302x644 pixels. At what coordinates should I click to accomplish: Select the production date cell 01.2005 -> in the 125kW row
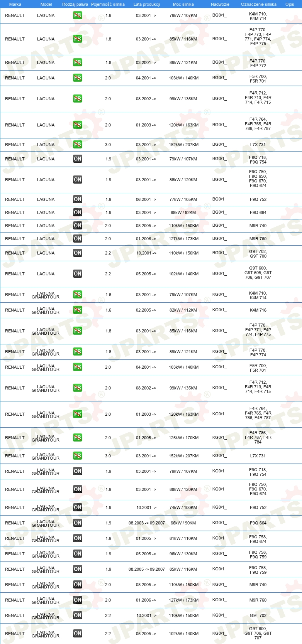click(146, 438)
